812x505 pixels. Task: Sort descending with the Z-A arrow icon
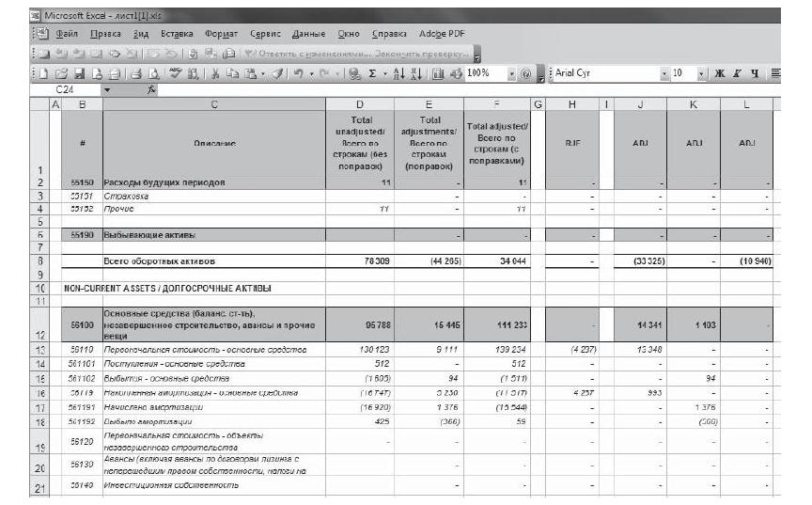415,74
